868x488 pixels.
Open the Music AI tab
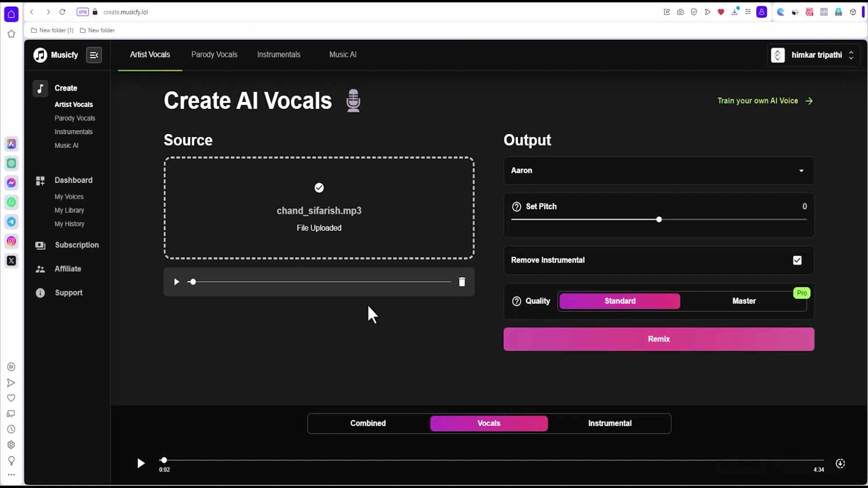pos(343,55)
